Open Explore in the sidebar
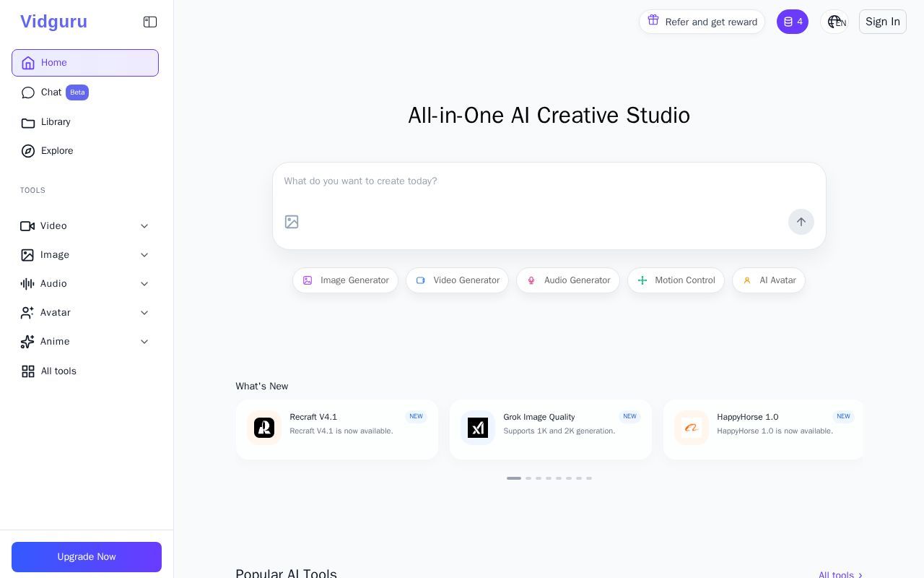Image resolution: width=924 pixels, height=578 pixels. click(x=85, y=151)
